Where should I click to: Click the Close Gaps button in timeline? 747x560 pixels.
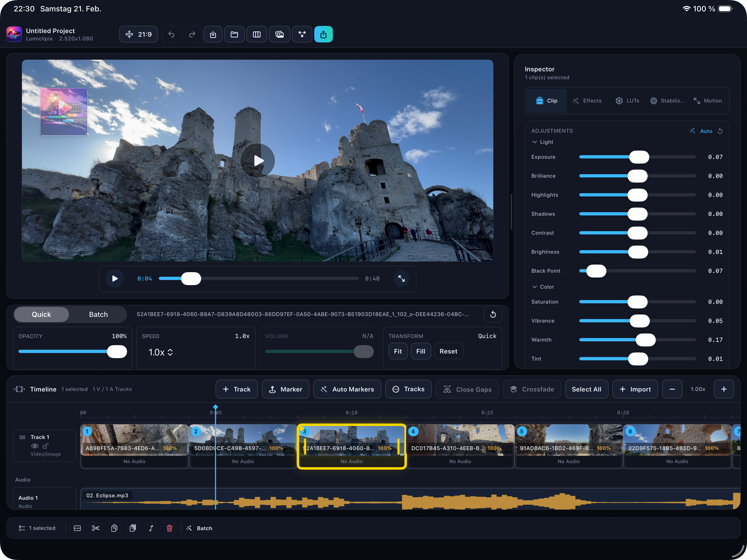[467, 389]
